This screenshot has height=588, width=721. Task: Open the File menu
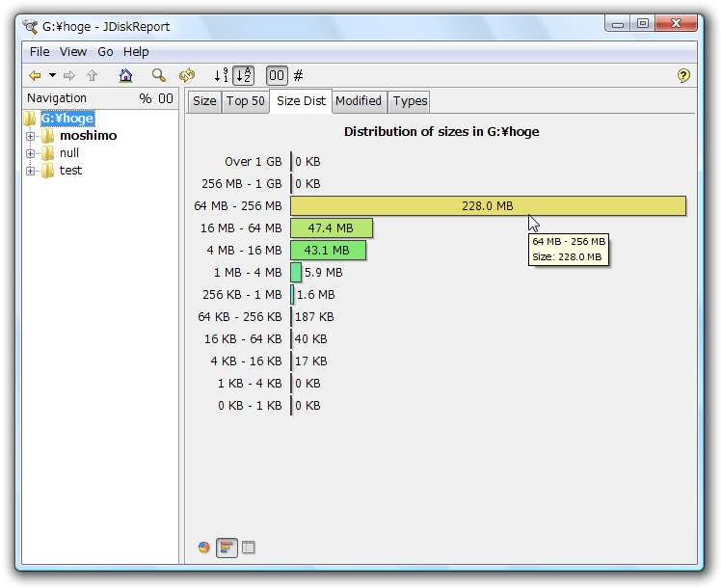(x=40, y=52)
